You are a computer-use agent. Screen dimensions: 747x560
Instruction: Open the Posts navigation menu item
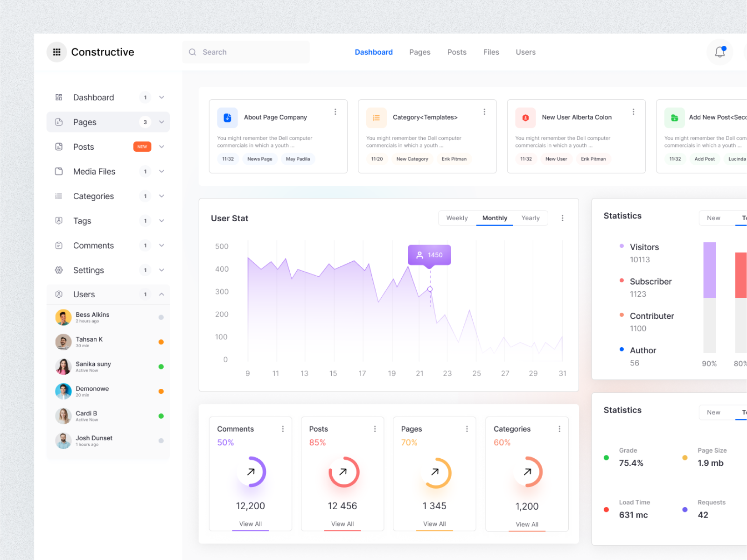(456, 52)
